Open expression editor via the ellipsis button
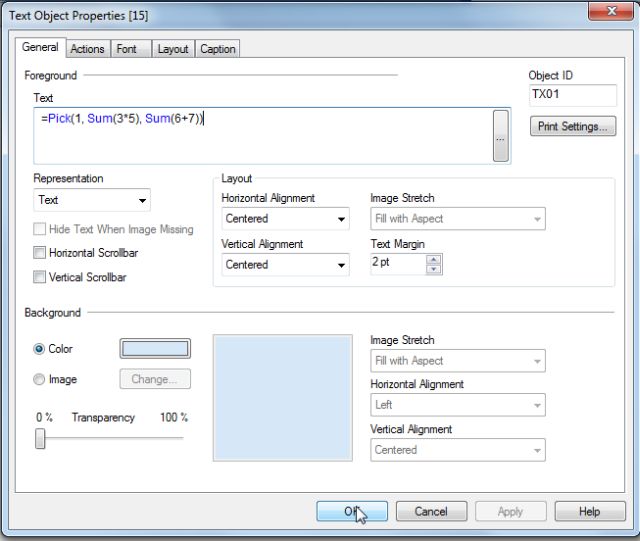 pyautogui.click(x=500, y=136)
